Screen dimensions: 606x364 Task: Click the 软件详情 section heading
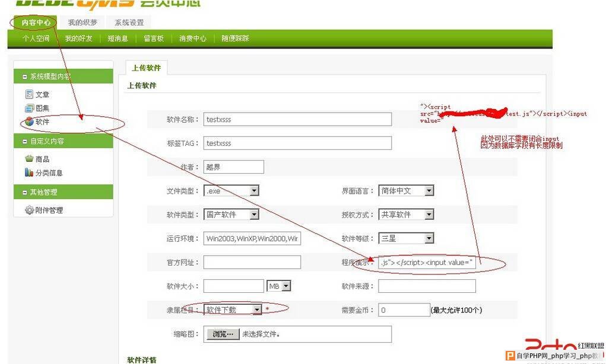click(142, 360)
